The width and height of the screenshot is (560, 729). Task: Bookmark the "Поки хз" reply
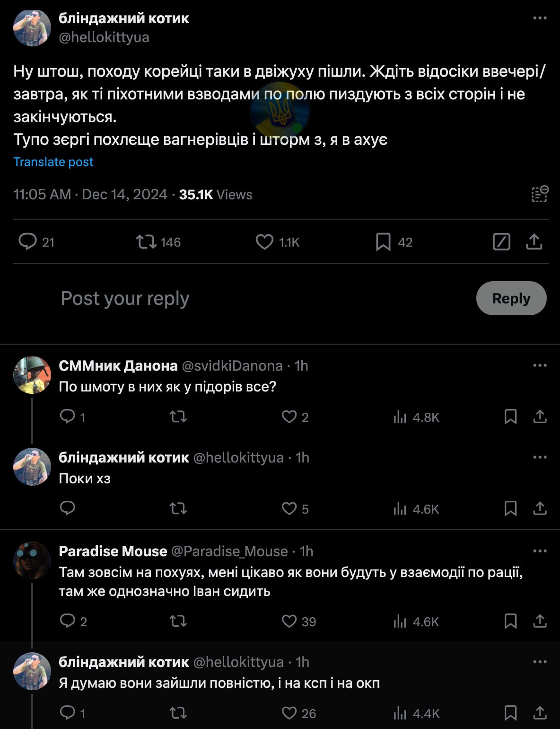[510, 509]
